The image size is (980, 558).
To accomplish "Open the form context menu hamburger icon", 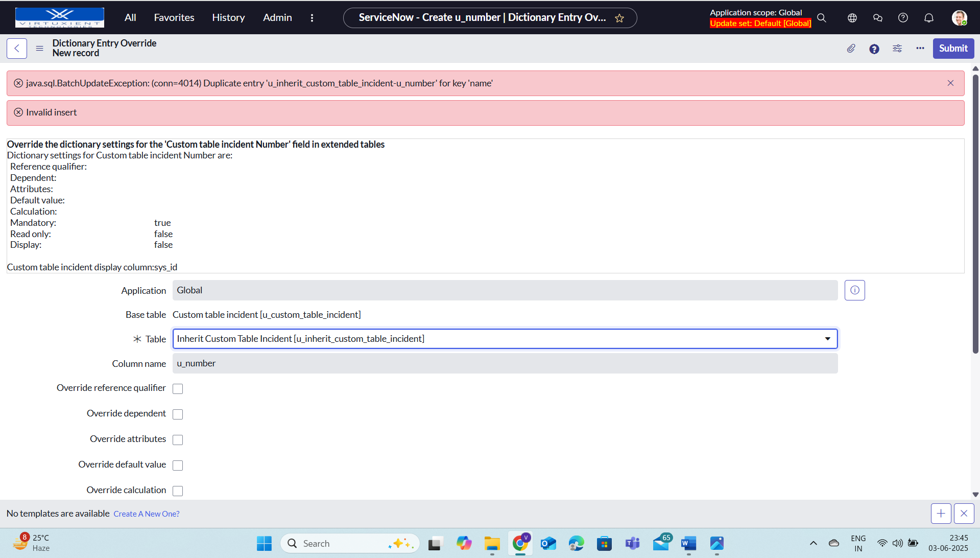I will (x=39, y=49).
